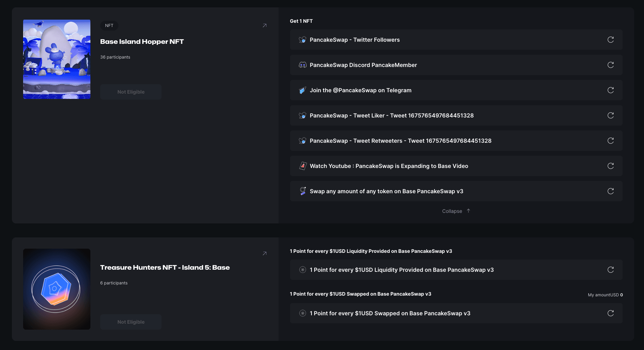Image resolution: width=644 pixels, height=350 pixels.
Task: Open the Join the @PancakeSwap on Telegram task
Action: pyautogui.click(x=360, y=90)
